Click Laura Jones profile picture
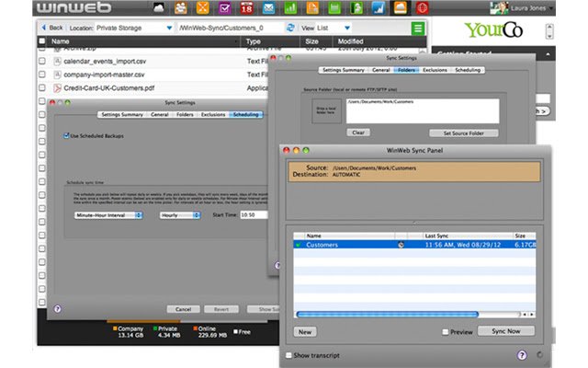Image resolution: width=588 pixels, height=368 pixels. [x=499, y=7]
